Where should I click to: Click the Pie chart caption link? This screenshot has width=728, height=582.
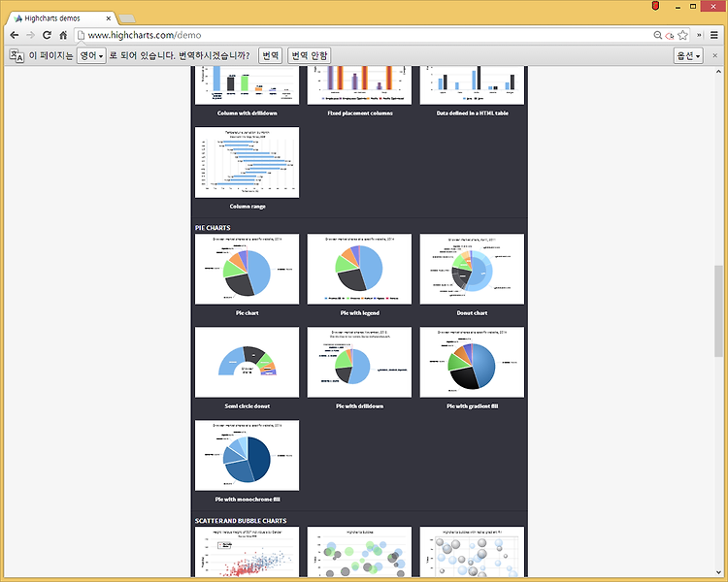[x=247, y=313]
